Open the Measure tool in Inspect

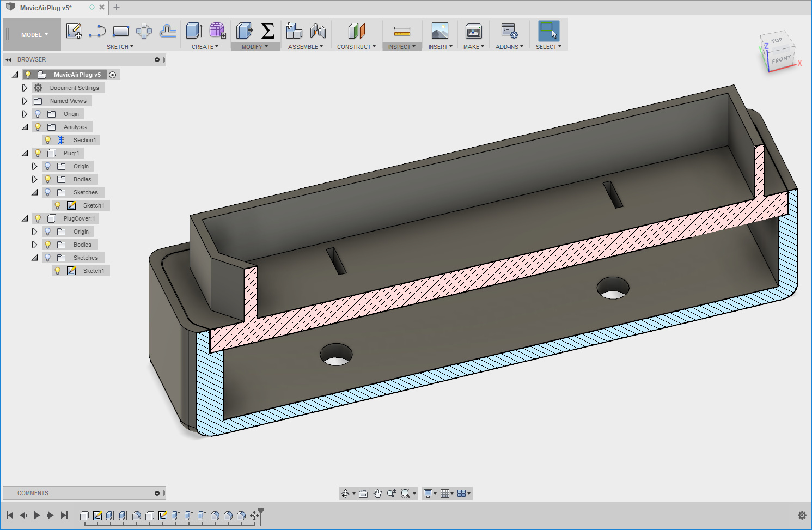coord(402,31)
